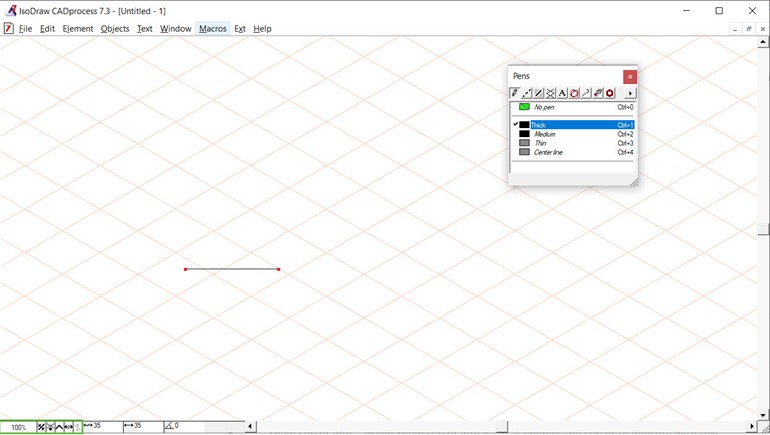Minimize the document window inside IsoDraw
The width and height of the screenshot is (770, 435).
click(x=735, y=29)
